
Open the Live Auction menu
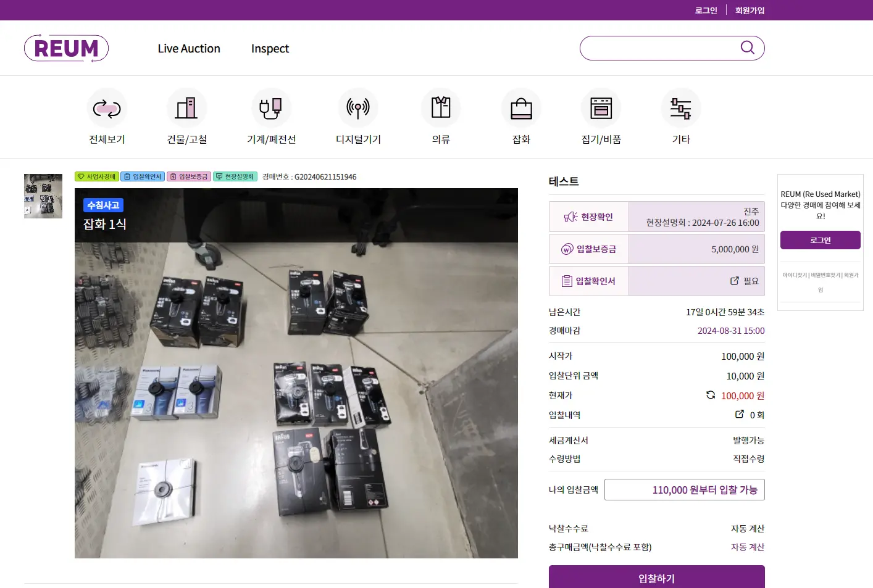(x=189, y=49)
